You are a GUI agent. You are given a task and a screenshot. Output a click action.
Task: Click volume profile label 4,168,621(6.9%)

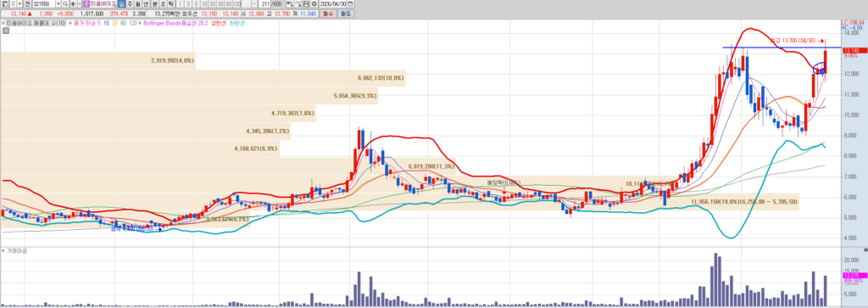pyautogui.click(x=256, y=149)
